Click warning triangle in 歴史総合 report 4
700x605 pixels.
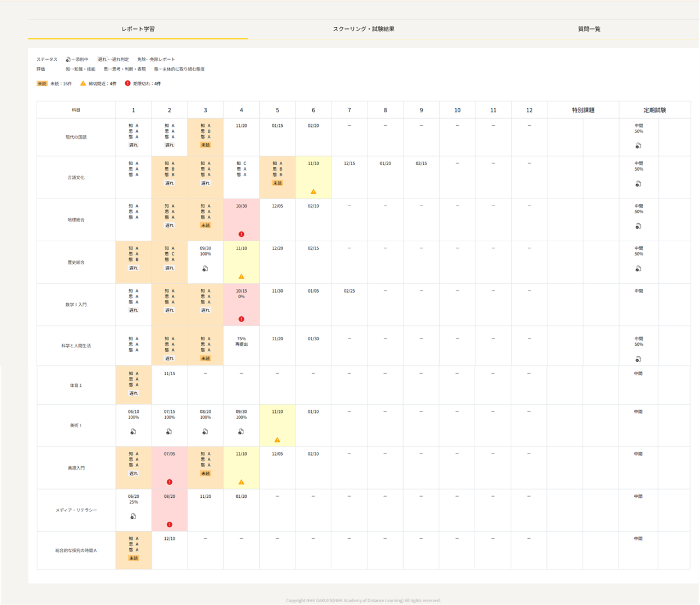click(x=241, y=277)
